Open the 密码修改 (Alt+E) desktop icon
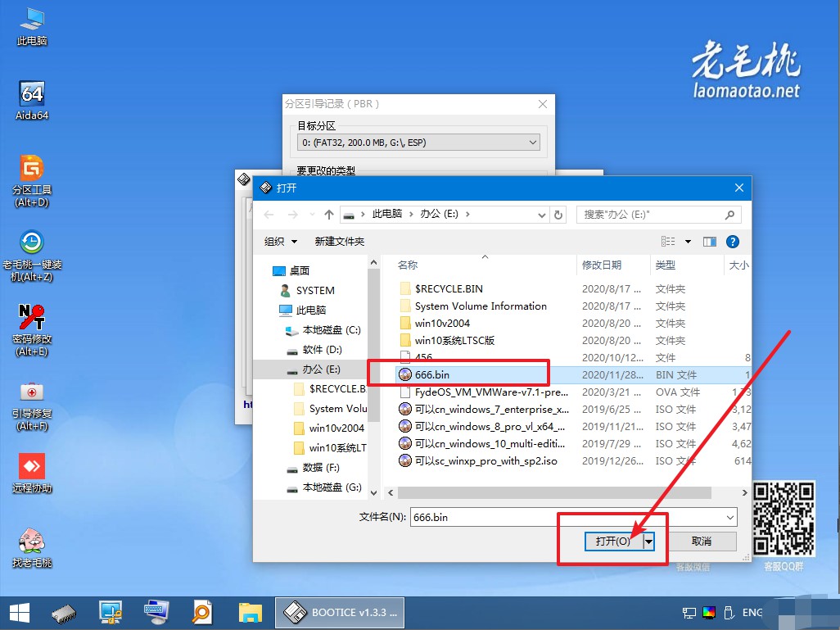 click(x=32, y=330)
